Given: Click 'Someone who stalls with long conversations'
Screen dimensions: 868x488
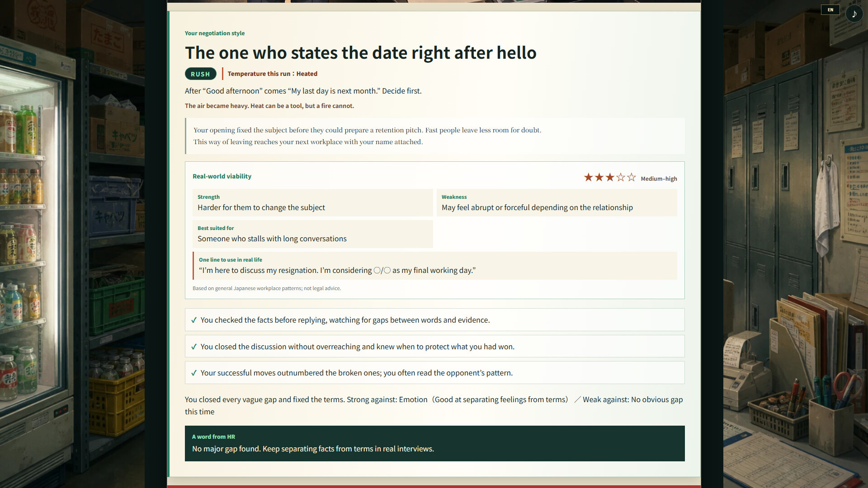Looking at the screenshot, I should tap(272, 239).
